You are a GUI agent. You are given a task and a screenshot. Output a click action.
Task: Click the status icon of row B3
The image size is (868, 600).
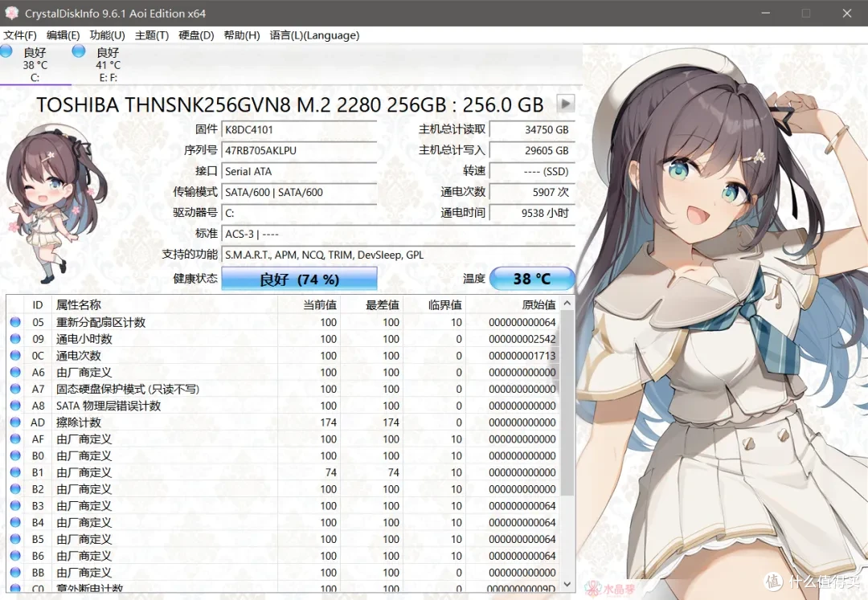pos(15,505)
